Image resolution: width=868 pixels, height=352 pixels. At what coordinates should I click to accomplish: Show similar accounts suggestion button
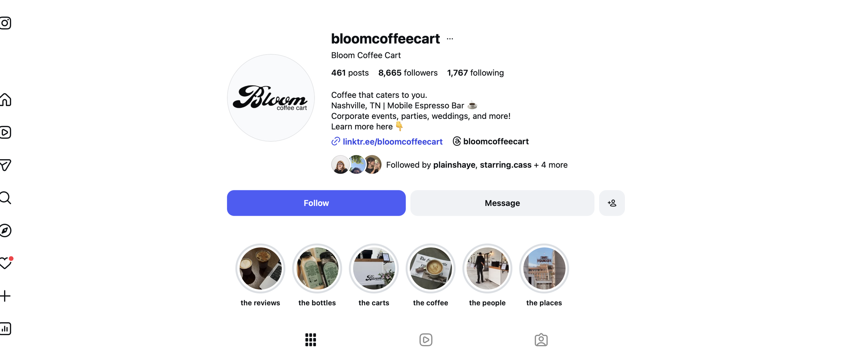[x=612, y=203]
